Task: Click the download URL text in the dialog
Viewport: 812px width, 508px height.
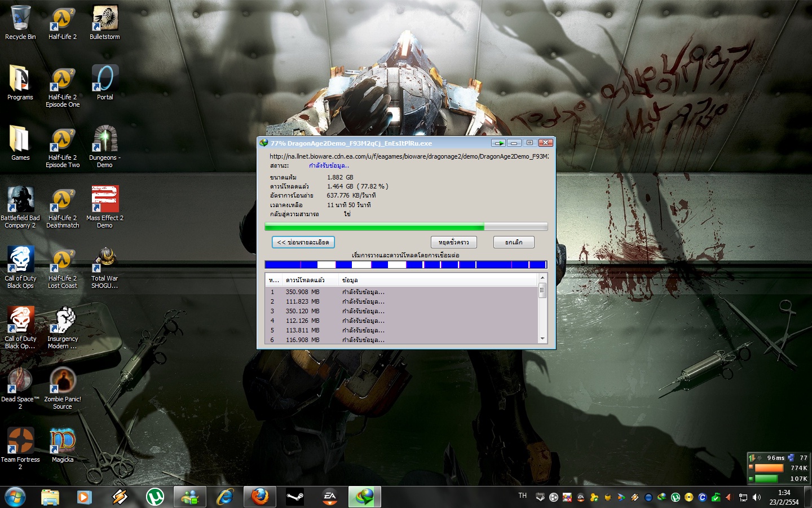Action: 409,156
